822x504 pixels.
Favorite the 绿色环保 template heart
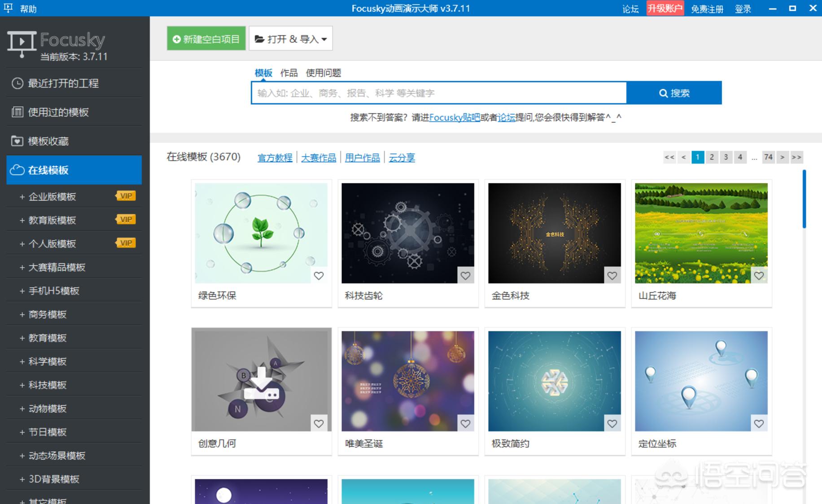[x=319, y=276]
